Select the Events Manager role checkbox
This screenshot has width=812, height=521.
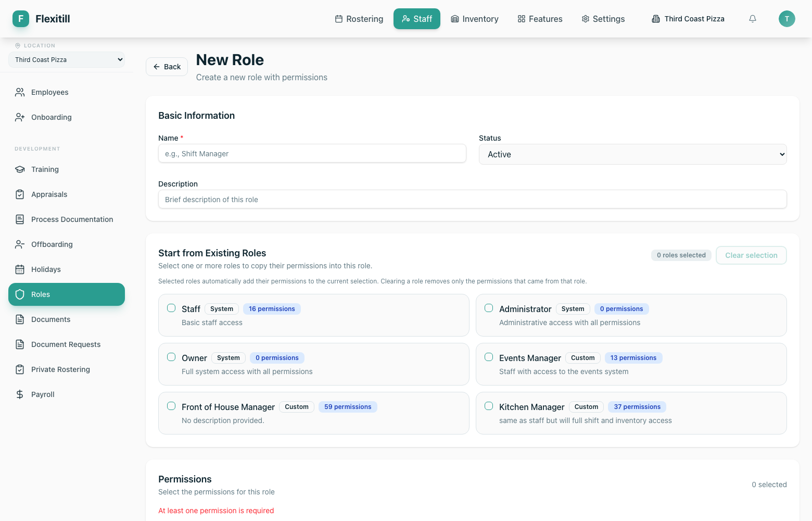point(489,357)
